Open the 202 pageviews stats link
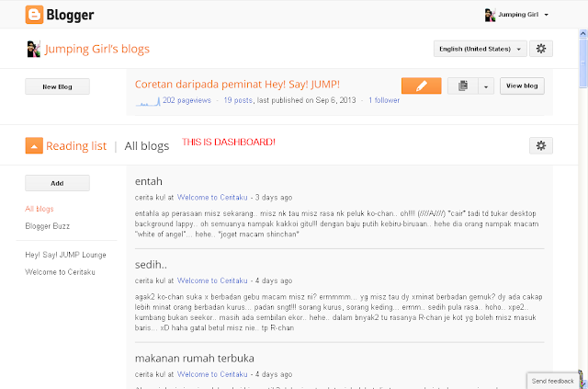 (x=187, y=100)
